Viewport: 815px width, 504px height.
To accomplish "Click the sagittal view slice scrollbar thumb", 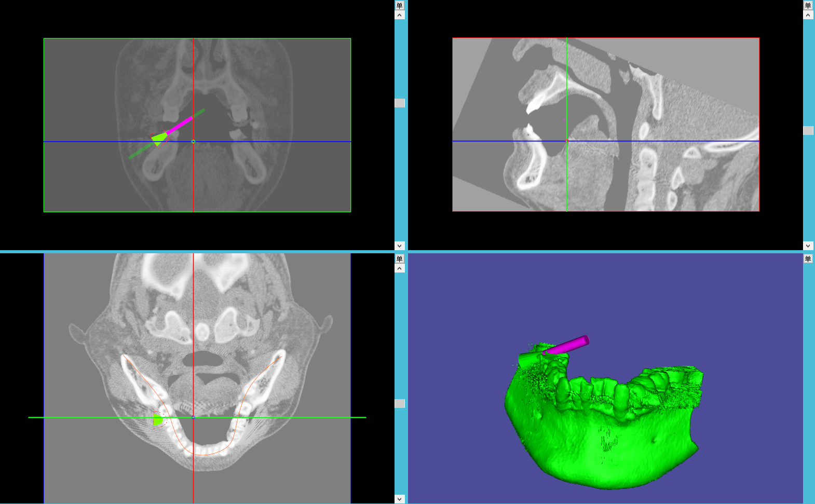I will (808, 130).
